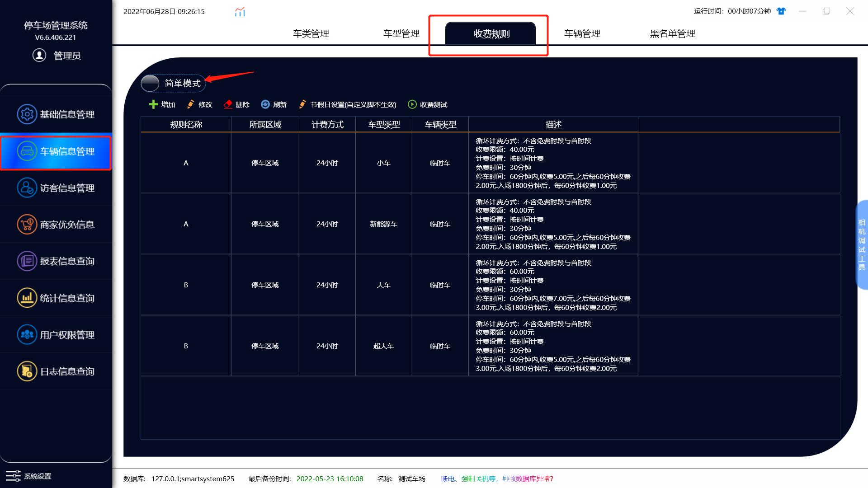Viewport: 868px width, 488px height.
Task: Switch to the 车型管理 tab
Action: click(x=401, y=33)
